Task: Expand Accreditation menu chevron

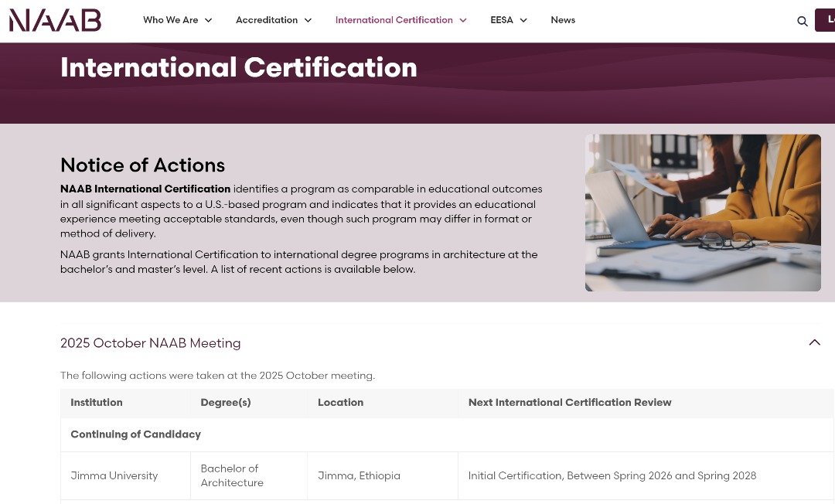Action: click(x=308, y=20)
